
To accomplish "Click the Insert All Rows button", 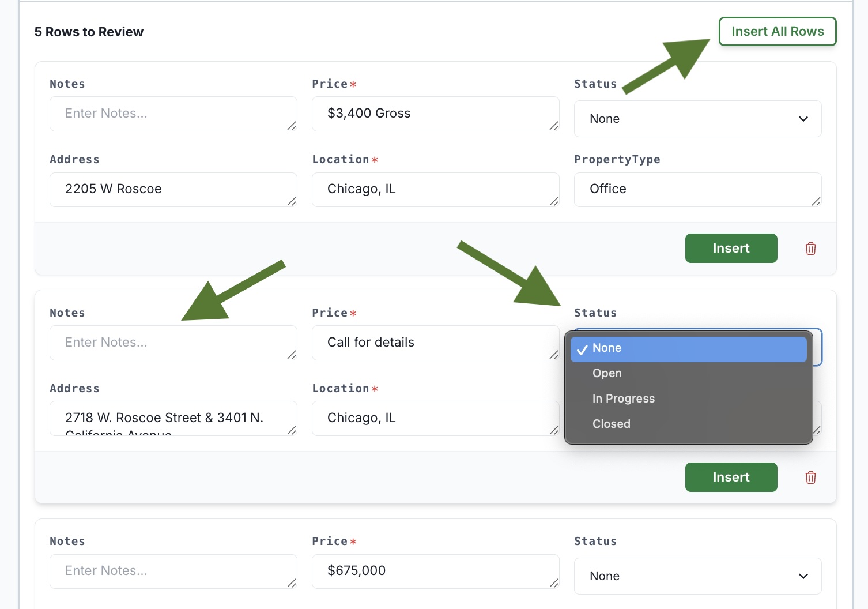I will click(x=778, y=31).
